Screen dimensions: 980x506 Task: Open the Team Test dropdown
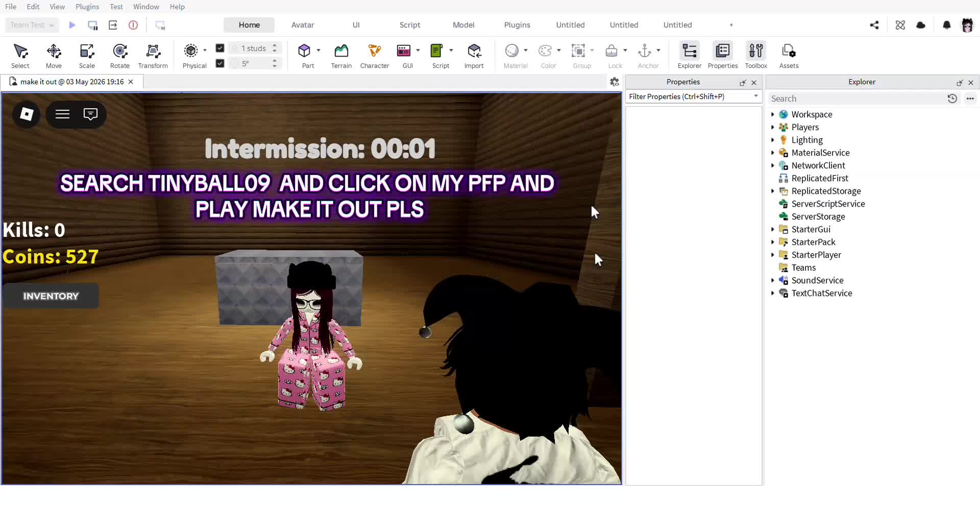32,25
